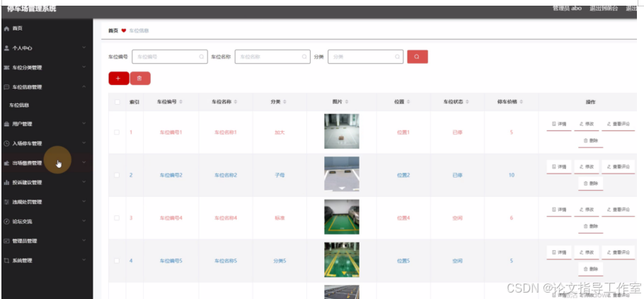Click the person icon beside 个人中心

6,48
